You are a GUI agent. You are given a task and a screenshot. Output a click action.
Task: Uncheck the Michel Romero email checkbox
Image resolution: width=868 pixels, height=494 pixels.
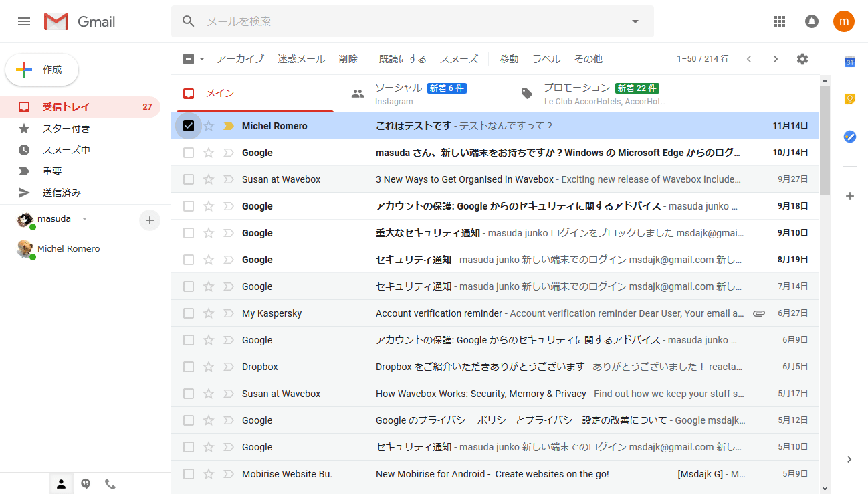click(x=189, y=126)
